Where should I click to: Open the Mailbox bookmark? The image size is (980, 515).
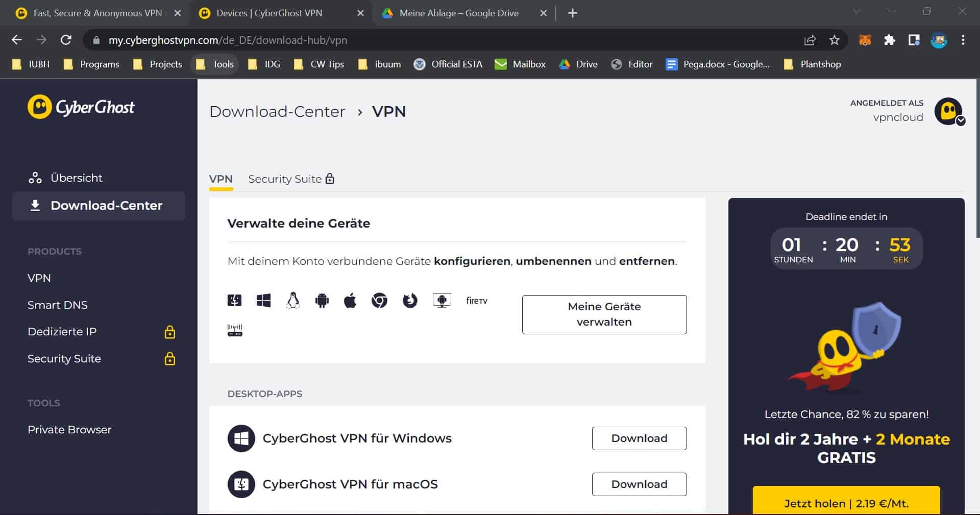tap(520, 64)
